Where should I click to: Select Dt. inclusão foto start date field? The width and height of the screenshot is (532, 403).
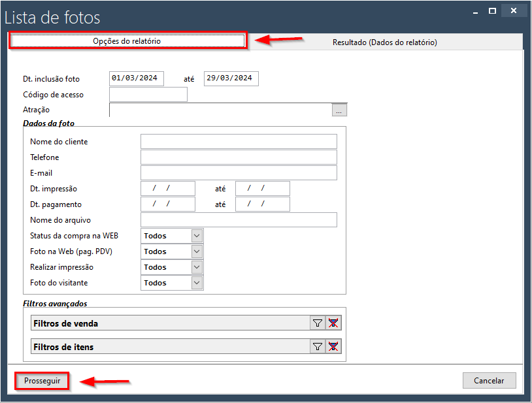[137, 78]
